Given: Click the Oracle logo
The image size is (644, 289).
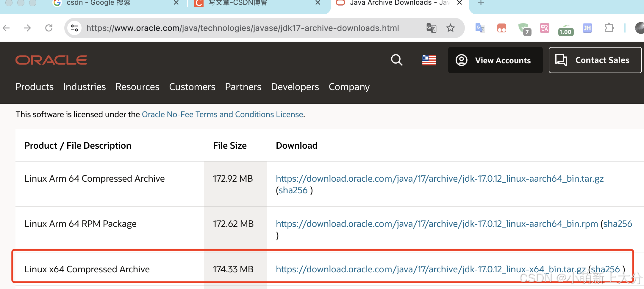Looking at the screenshot, I should [51, 60].
